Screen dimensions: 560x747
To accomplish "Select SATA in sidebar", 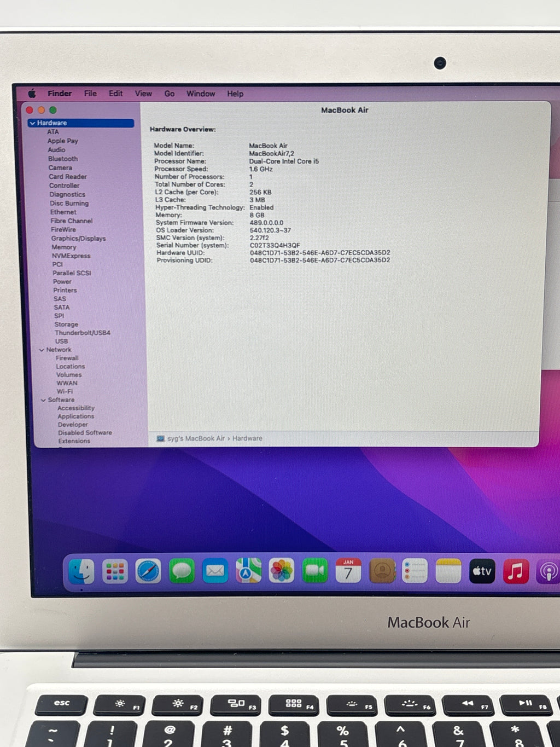I will click(62, 307).
